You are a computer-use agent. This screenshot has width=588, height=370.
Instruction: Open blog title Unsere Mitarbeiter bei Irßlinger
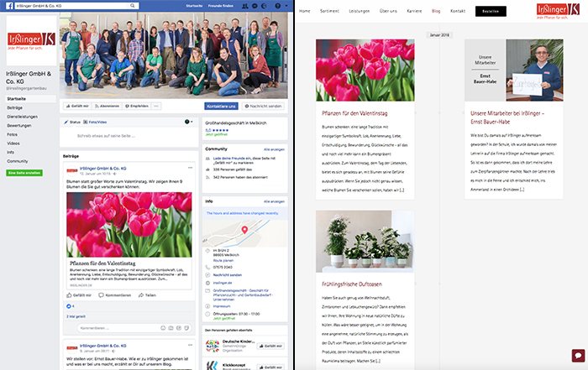[507, 117]
